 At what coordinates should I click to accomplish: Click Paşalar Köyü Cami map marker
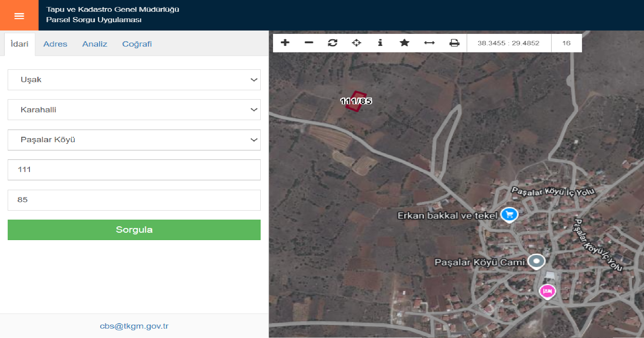pos(536,262)
